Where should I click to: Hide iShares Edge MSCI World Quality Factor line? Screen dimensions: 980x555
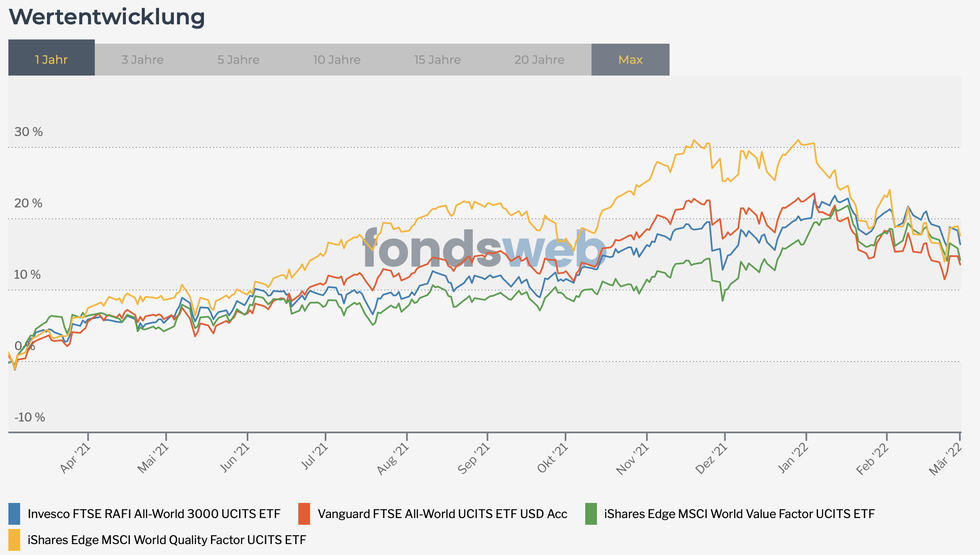167,540
